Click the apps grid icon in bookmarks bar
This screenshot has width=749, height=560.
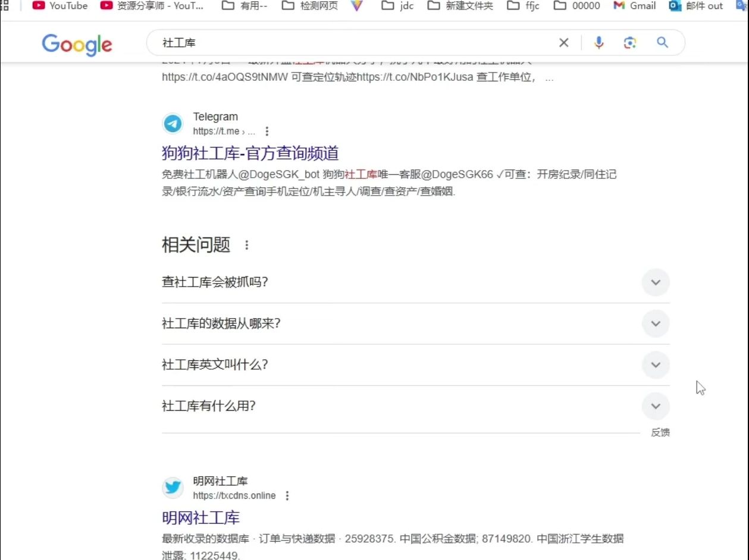point(5,5)
